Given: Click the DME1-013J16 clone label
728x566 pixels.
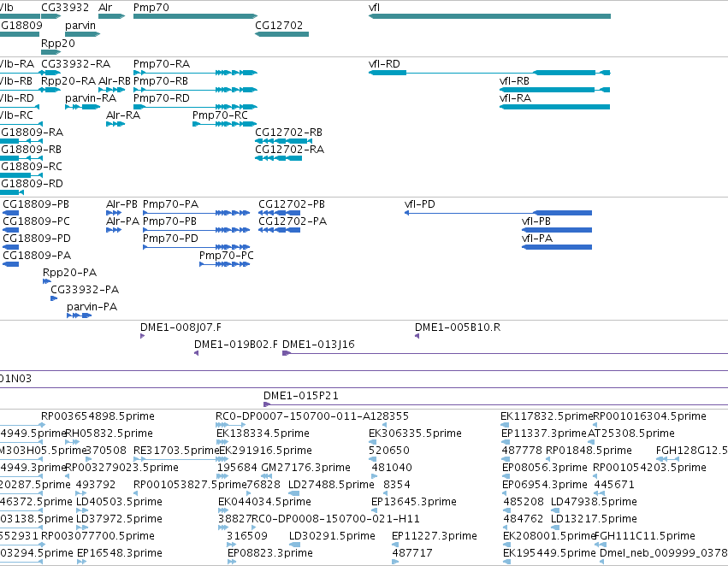Looking at the screenshot, I should tap(318, 345).
